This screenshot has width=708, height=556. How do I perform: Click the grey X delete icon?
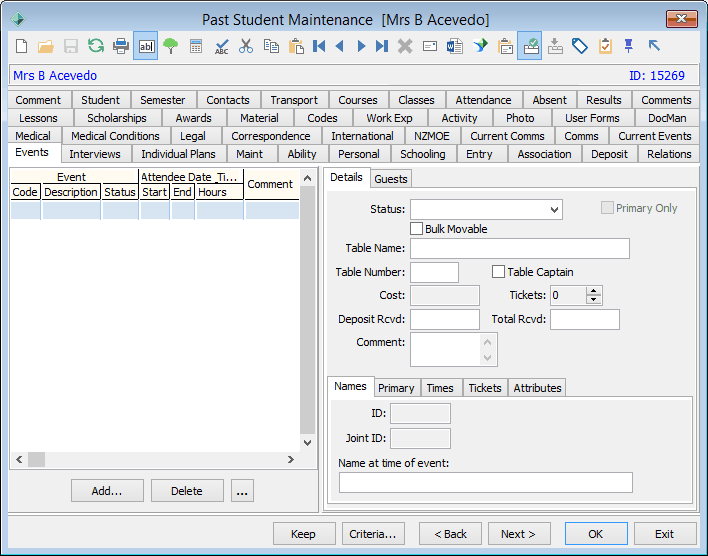(x=405, y=46)
